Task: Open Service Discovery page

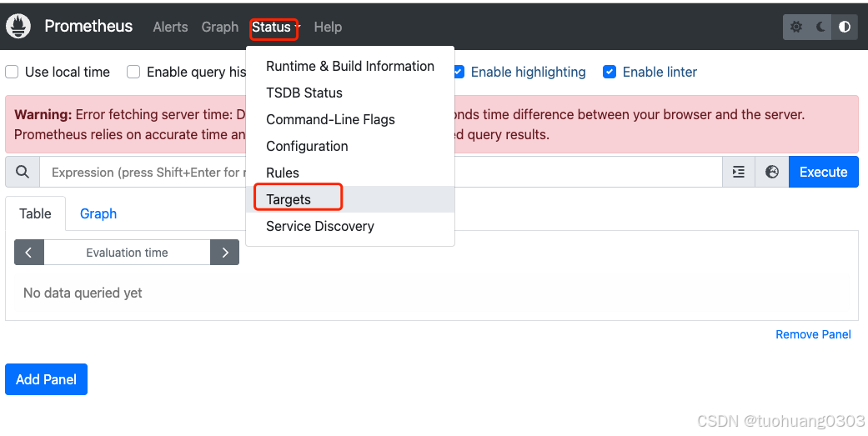Action: click(x=350, y=226)
